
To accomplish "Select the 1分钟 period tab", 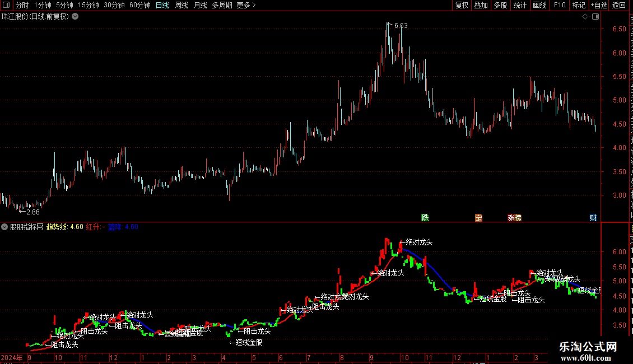I will (43, 5).
